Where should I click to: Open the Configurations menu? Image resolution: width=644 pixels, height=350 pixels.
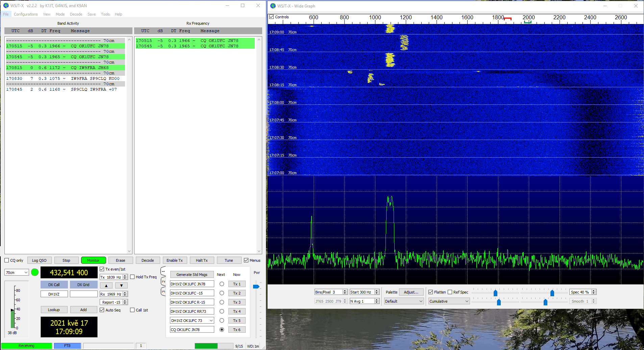coord(26,14)
